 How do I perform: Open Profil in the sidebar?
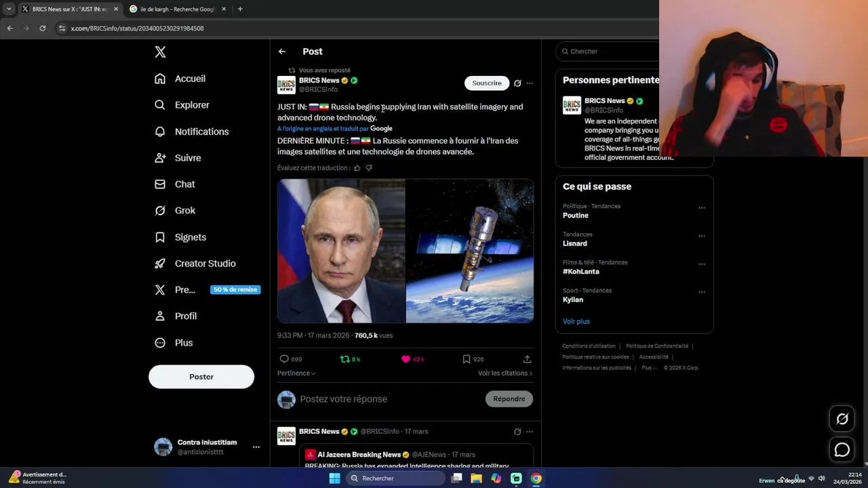[176, 316]
